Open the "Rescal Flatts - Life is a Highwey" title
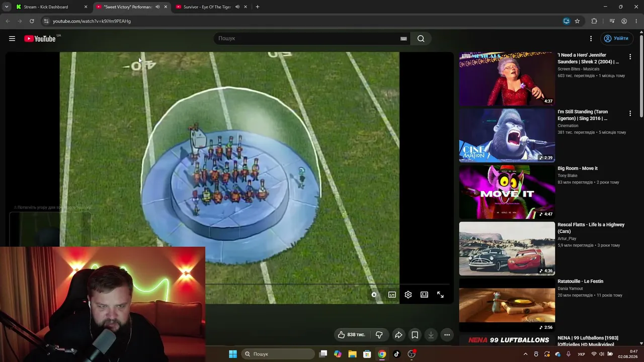This screenshot has height=362, width=644. 591,228
